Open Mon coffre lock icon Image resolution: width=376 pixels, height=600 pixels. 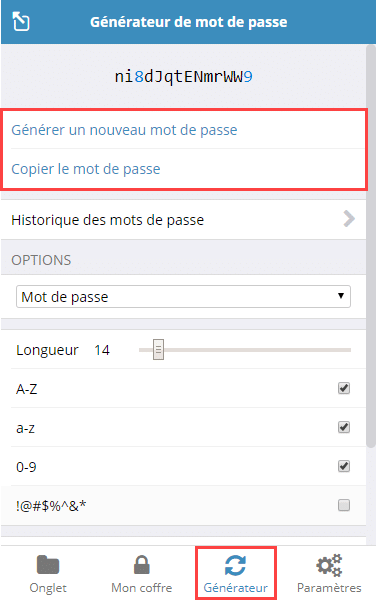point(142,565)
